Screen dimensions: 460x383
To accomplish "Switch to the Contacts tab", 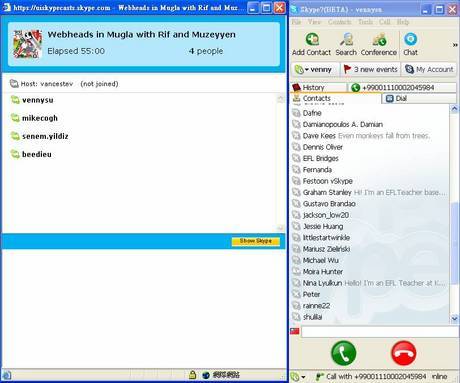I will click(335, 98).
